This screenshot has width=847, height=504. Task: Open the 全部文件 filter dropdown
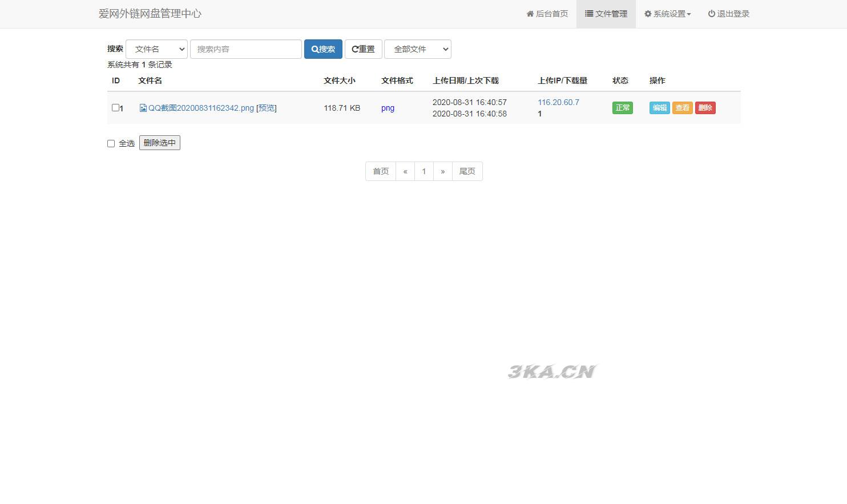(418, 49)
